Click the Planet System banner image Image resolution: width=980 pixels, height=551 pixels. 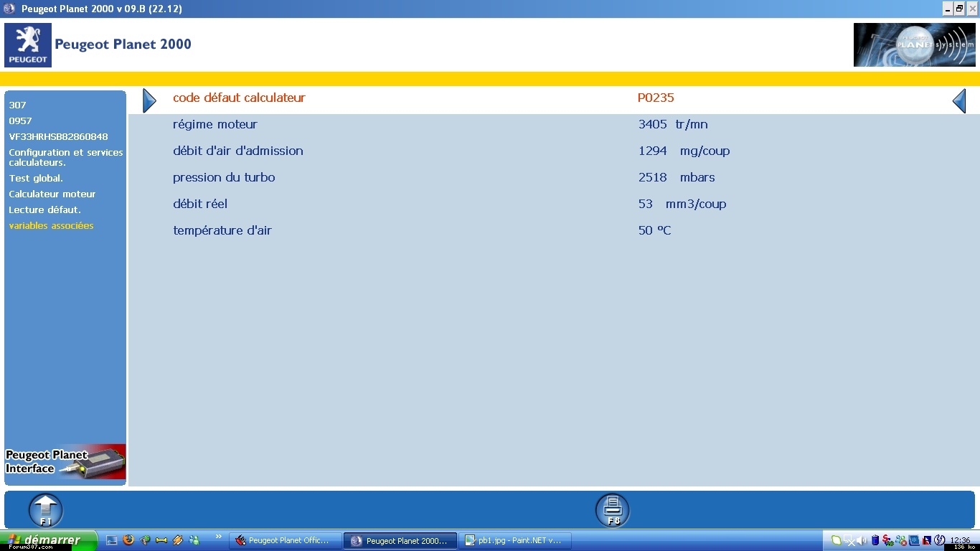pos(914,45)
